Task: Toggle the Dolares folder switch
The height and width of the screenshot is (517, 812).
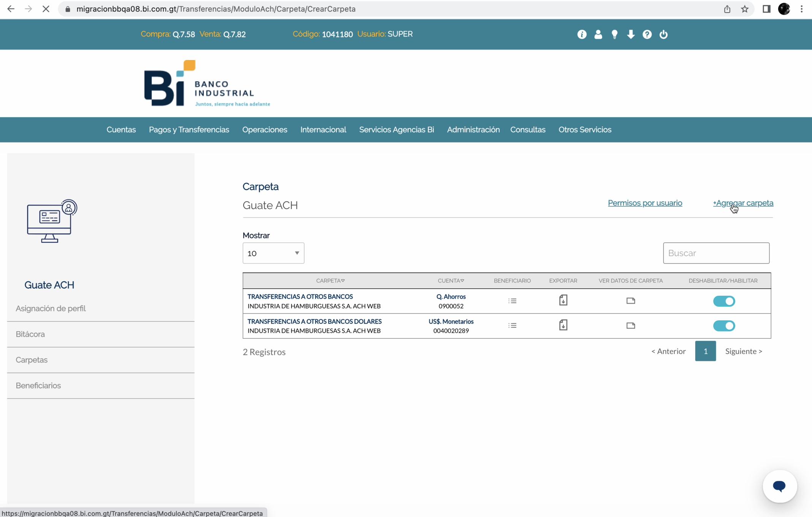Action: pos(724,326)
